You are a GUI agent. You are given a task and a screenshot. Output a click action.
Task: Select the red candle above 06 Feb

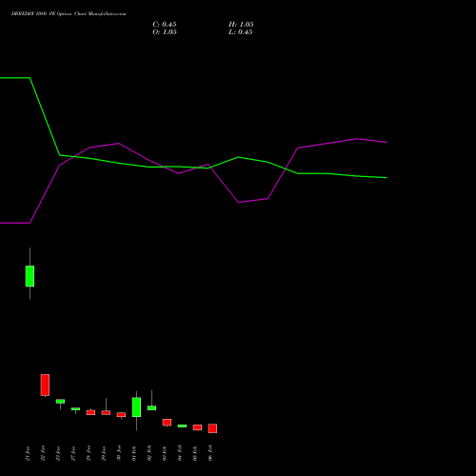click(212, 428)
